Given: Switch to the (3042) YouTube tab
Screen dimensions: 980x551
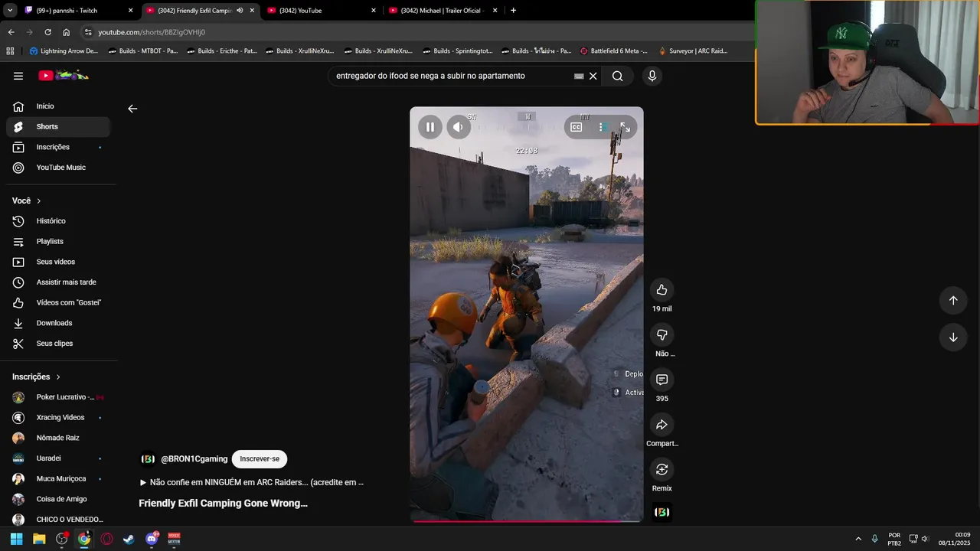Looking at the screenshot, I should coord(322,11).
